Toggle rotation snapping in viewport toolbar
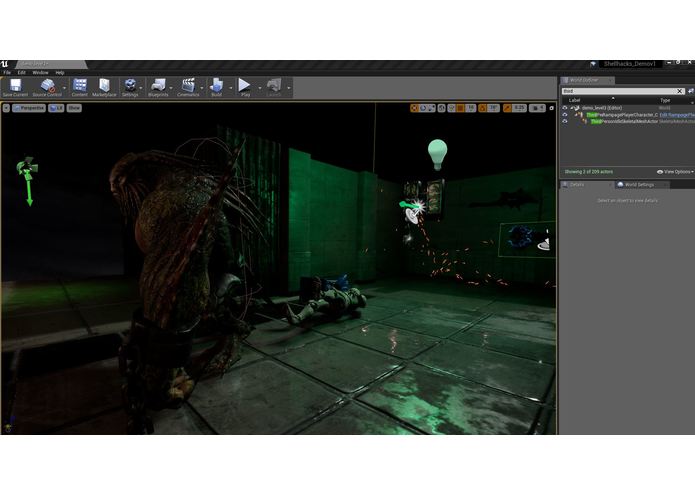Image resolution: width=695 pixels, height=494 pixels. pyautogui.click(x=483, y=108)
